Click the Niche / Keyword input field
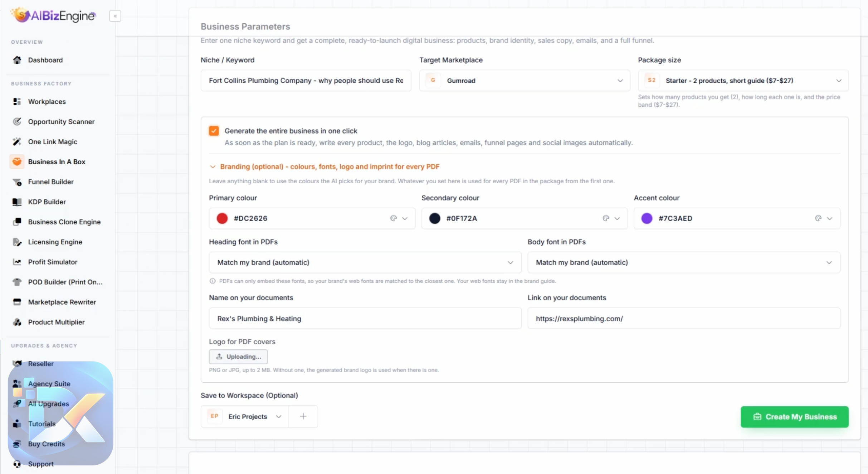 click(306, 81)
